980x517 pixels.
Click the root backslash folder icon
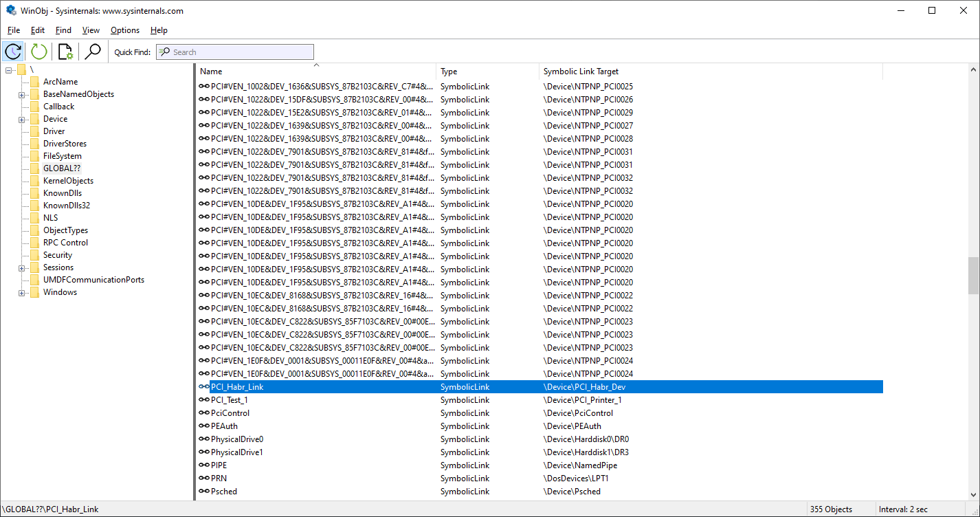click(x=22, y=69)
